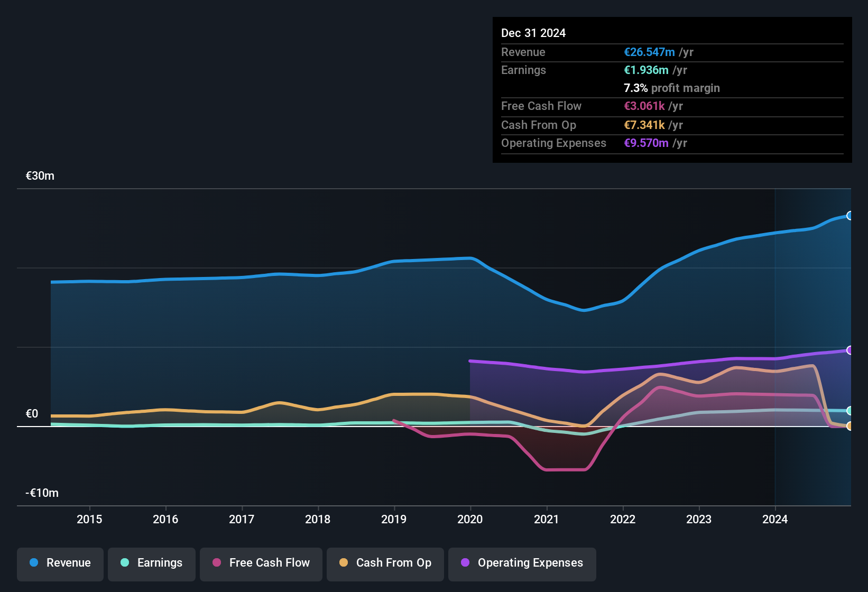Viewport: 868px width, 592px height.
Task: Click the Revenue value €26.547m link
Action: pyautogui.click(x=649, y=52)
